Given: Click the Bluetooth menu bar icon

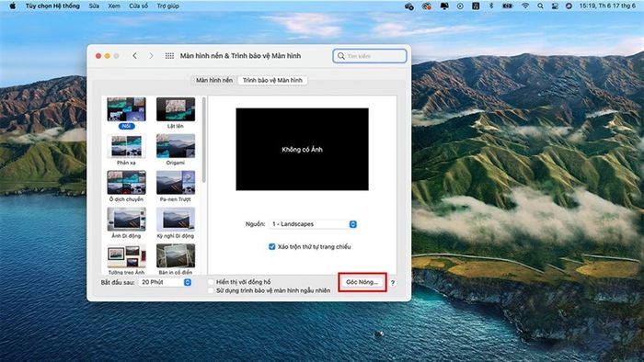Looking at the screenshot, I should tap(491, 6).
